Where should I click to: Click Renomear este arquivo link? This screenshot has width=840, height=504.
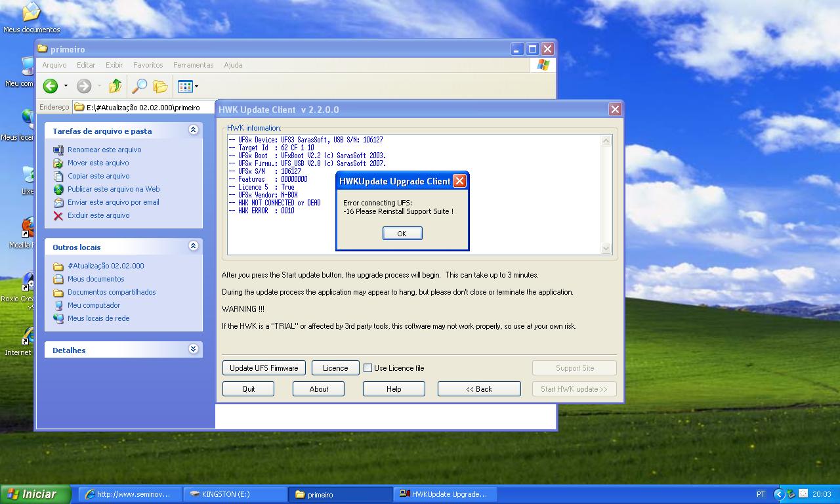pos(104,150)
